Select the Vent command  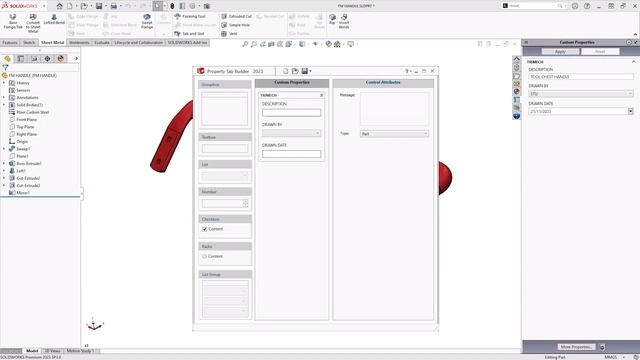[x=229, y=33]
